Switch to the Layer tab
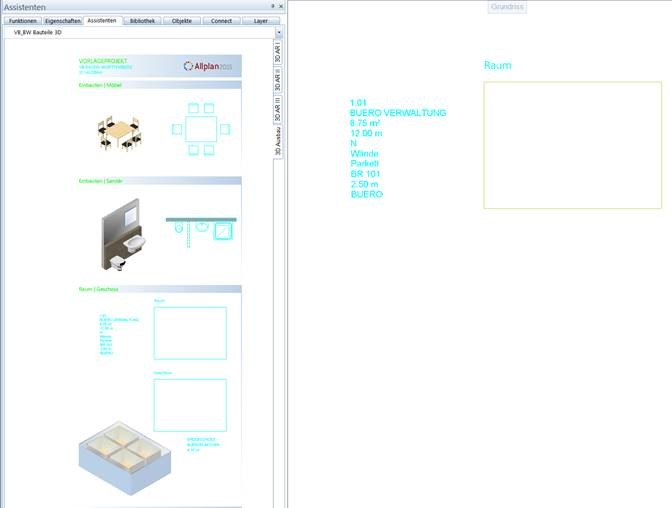The image size is (672, 508). [260, 20]
